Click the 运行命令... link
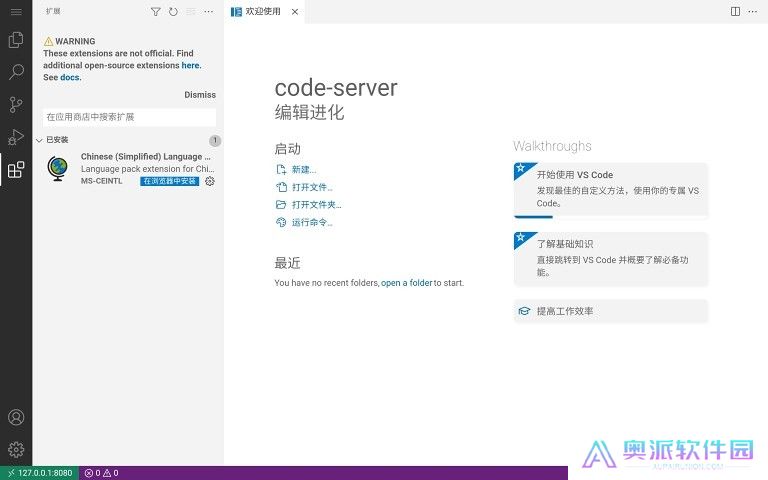768x480 pixels. pos(304,222)
